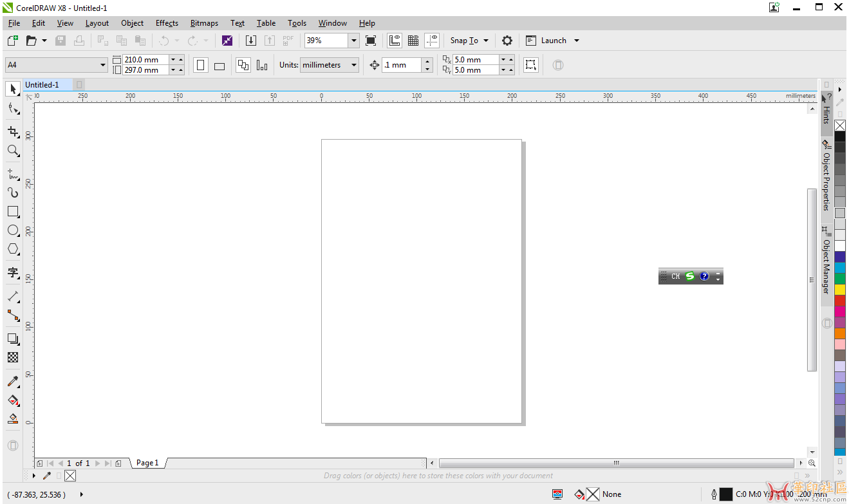849x504 pixels.
Task: Select the Freehand drawing tool
Action: 13,174
